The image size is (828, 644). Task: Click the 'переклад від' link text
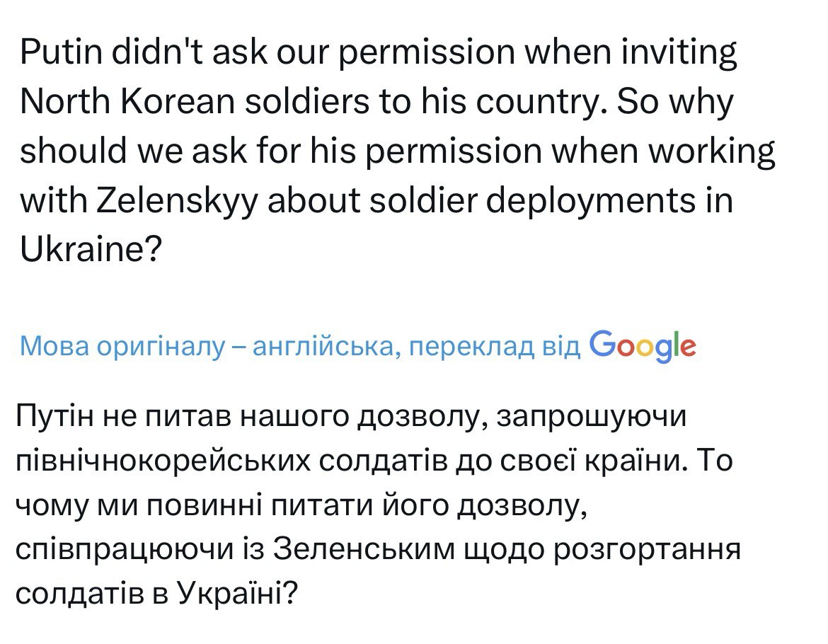coord(495,346)
